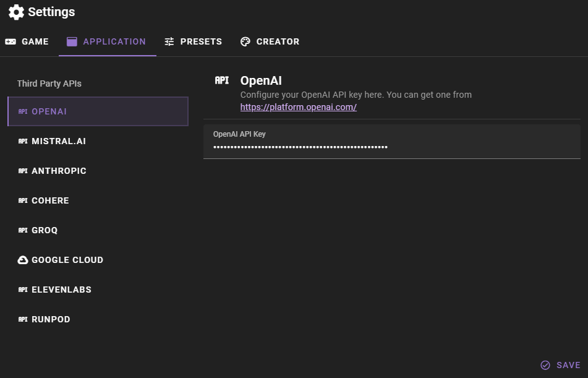Open RunPod API configuration
Image resolution: width=588 pixels, height=378 pixels.
pyautogui.click(x=51, y=319)
